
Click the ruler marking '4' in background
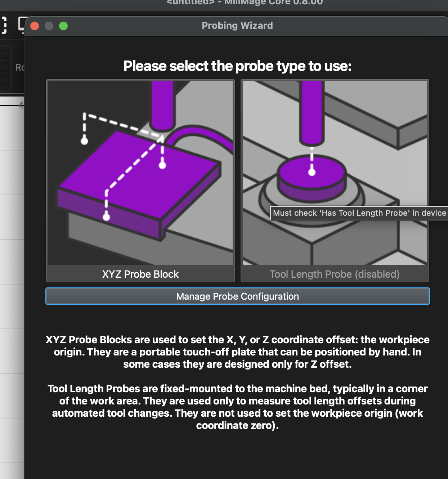[21, 105]
